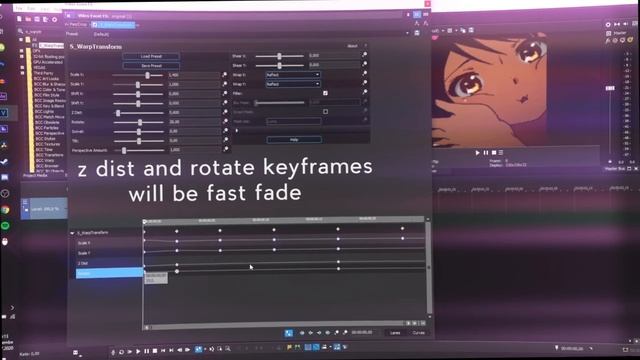Click the Open folder toolbar icon
Viewport: 640px width, 360px height.
click(28, 19)
